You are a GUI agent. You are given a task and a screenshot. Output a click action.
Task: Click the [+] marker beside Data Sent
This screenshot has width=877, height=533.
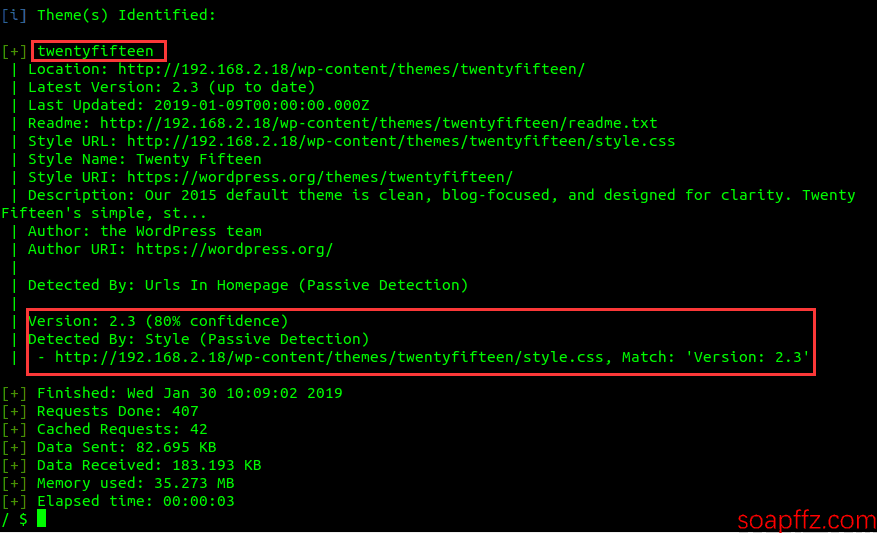click(14, 447)
